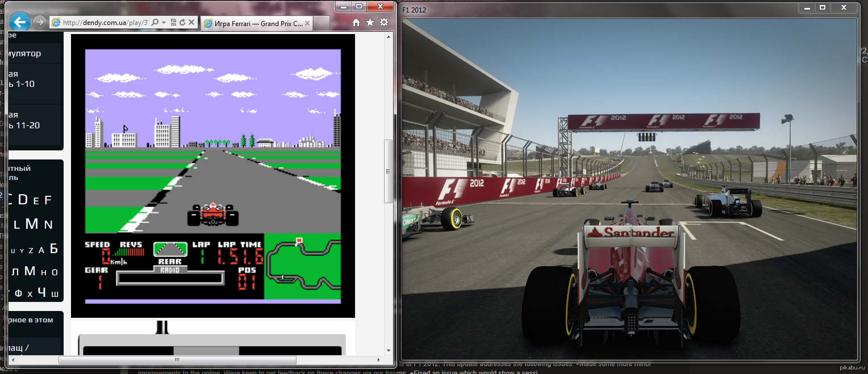Select letter D in the alphabet index
Screen dimensions: 868x374
pos(23,199)
